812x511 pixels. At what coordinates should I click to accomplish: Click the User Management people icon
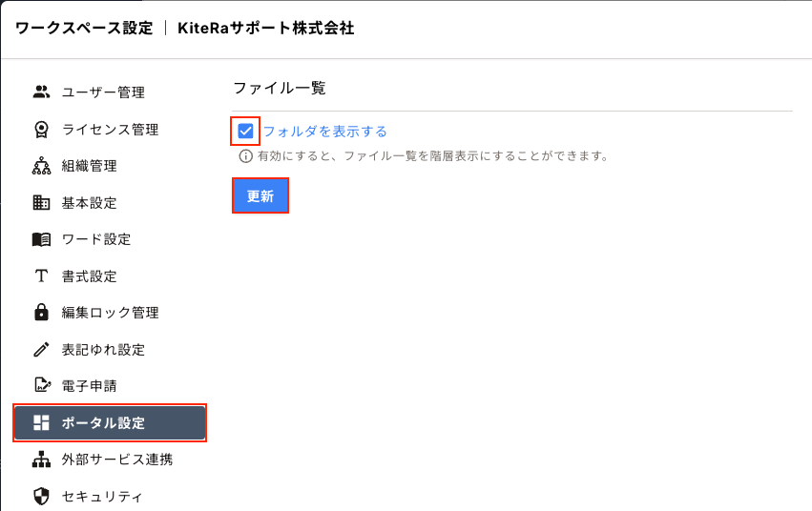[41, 92]
